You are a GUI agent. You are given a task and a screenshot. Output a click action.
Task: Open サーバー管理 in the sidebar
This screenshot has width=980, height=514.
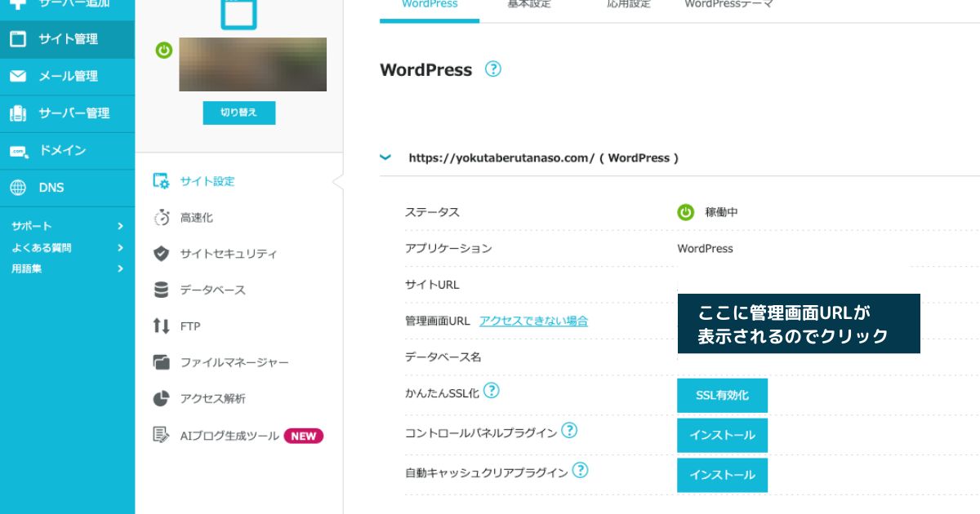(67, 113)
